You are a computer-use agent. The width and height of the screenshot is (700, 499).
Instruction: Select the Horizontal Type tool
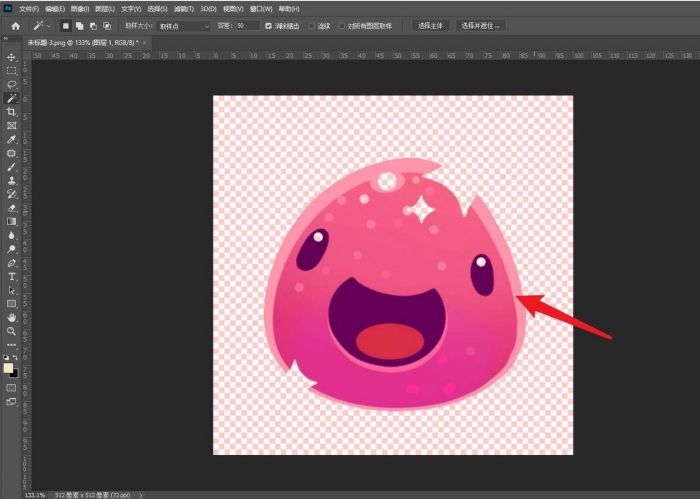coord(11,276)
